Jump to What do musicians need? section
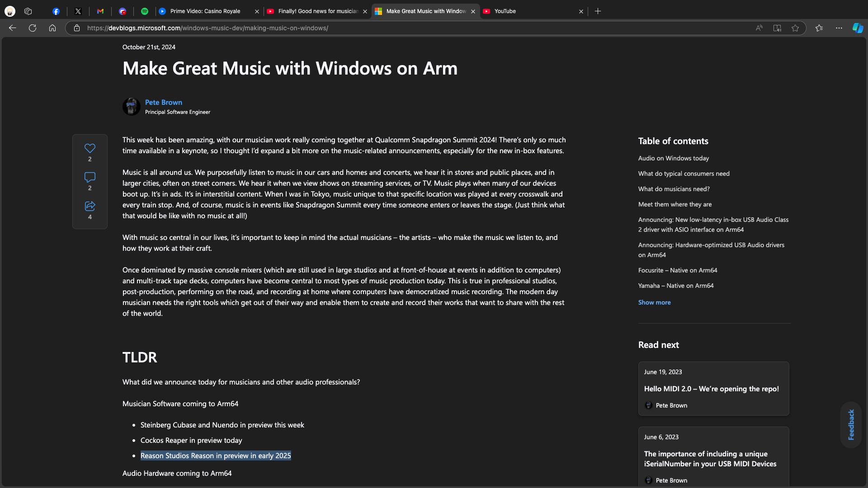This screenshot has height=488, width=868. tap(674, 189)
